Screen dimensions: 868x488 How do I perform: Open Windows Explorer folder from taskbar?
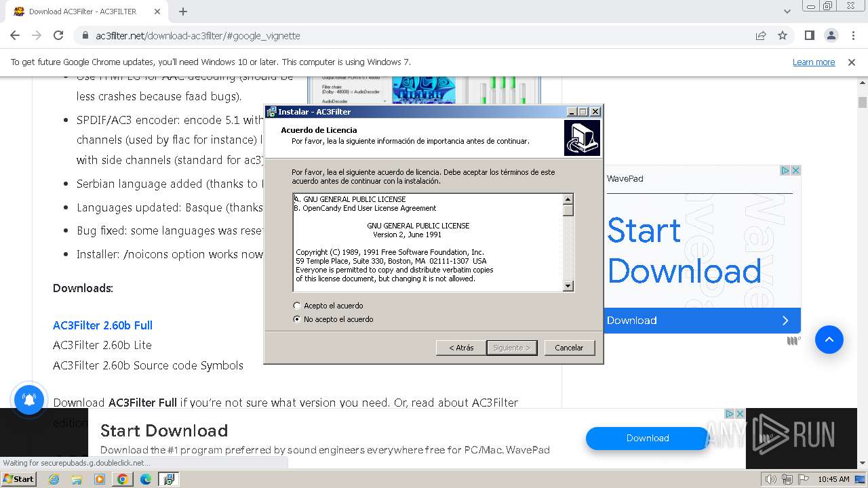point(77,479)
